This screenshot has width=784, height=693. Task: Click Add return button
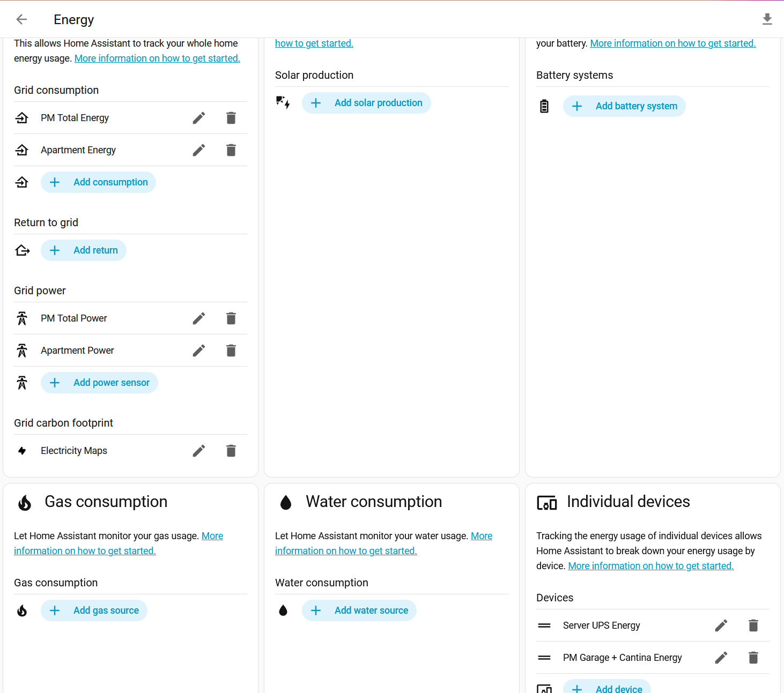tap(84, 250)
